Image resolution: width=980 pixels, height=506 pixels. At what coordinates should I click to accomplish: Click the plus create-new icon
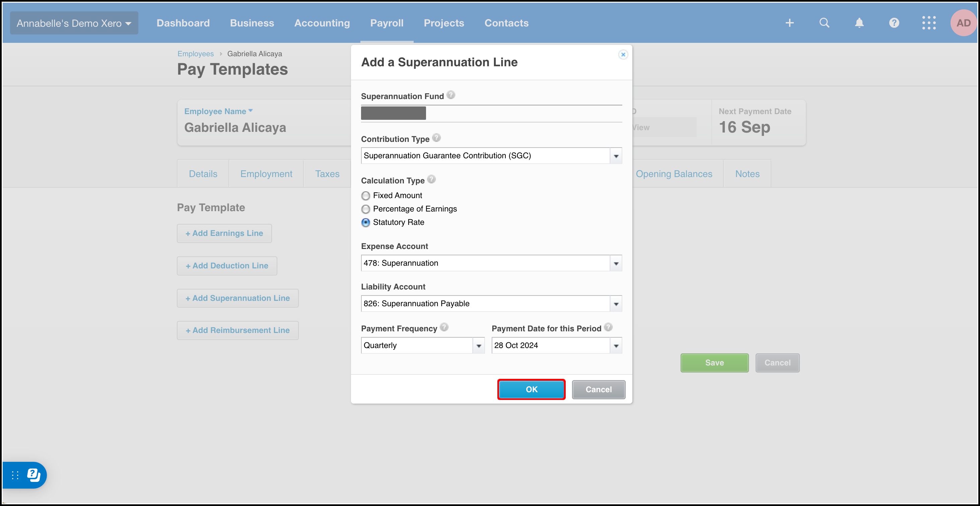789,23
